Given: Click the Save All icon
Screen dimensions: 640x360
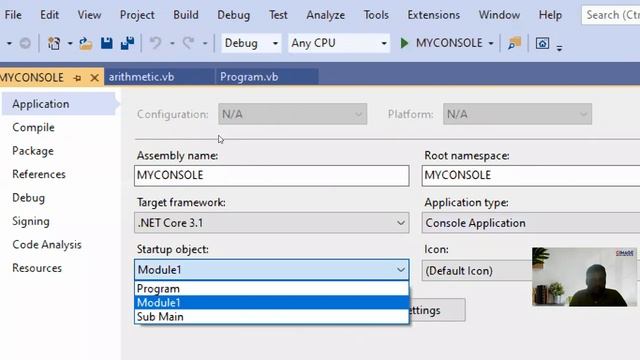Looking at the screenshot, I should pos(127,43).
